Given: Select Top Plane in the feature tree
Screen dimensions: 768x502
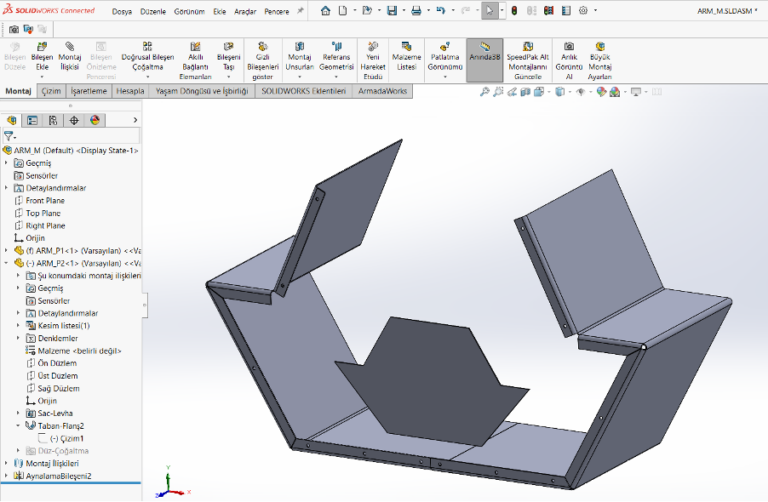Looking at the screenshot, I should [x=43, y=213].
